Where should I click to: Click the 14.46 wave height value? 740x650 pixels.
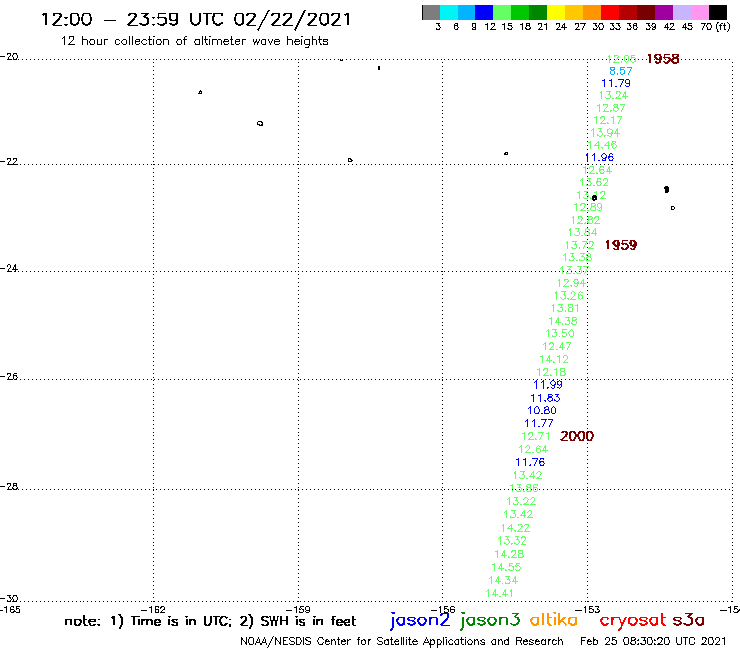coord(602,145)
